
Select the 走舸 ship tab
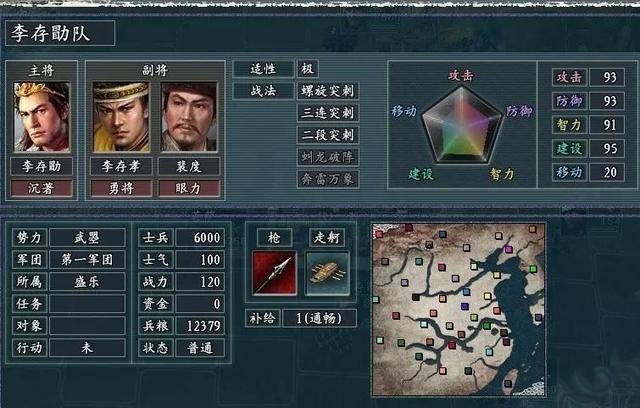pos(327,237)
